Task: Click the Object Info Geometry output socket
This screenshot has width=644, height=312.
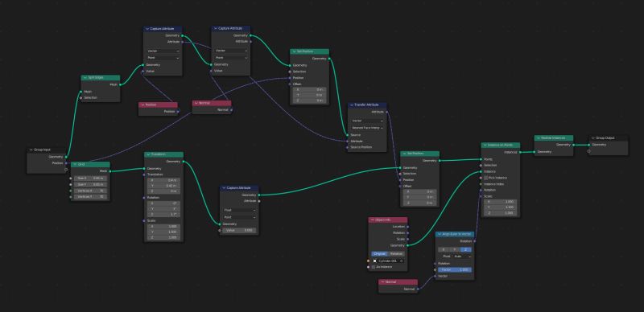Action: pyautogui.click(x=407, y=245)
